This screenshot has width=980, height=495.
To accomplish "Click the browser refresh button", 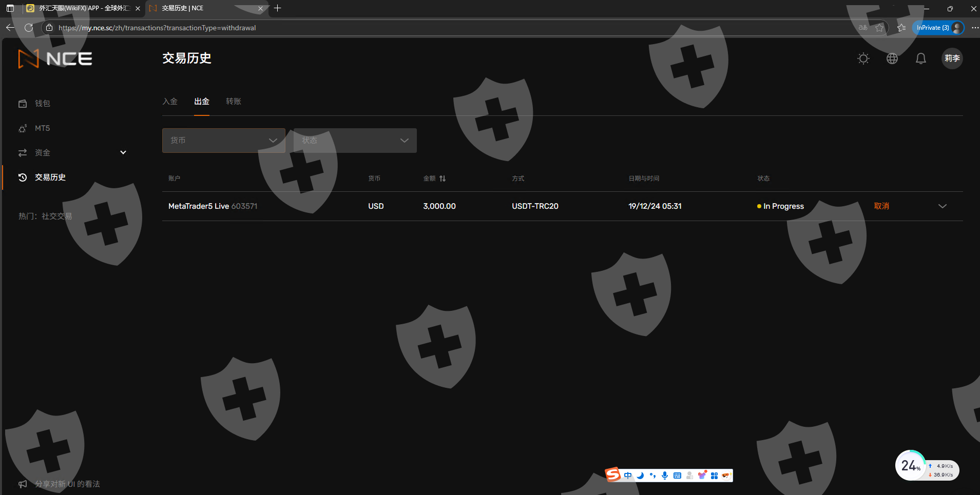I will coord(29,28).
